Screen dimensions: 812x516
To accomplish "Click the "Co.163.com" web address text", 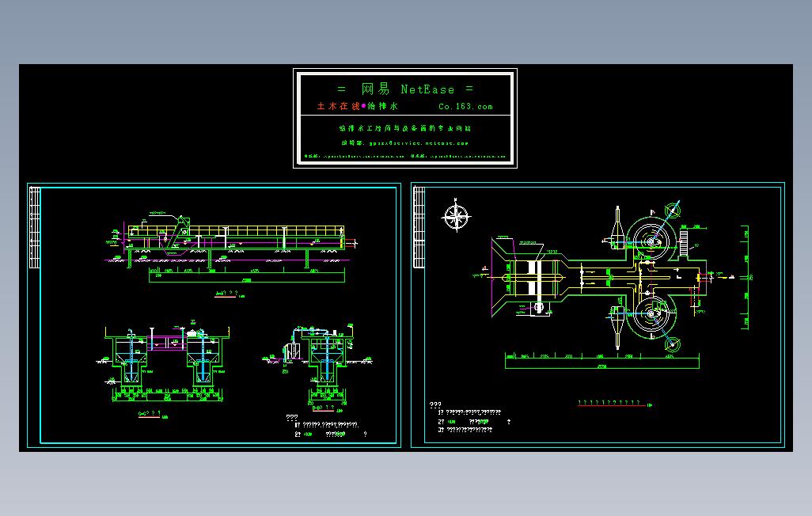I will pos(465,107).
